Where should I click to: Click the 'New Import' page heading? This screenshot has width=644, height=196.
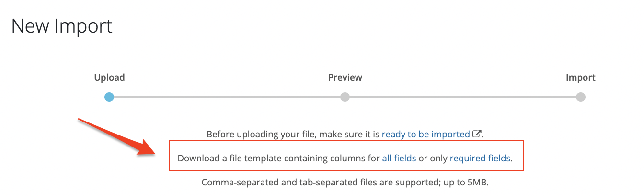[62, 26]
